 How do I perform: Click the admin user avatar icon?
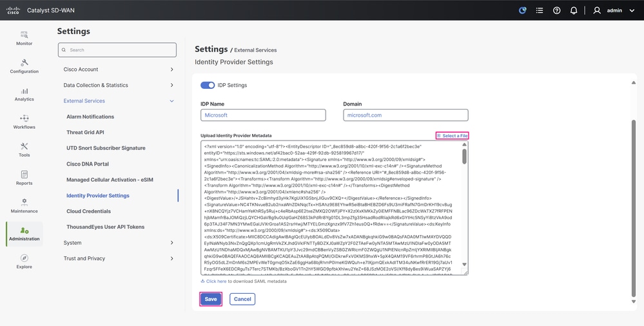pos(597,10)
